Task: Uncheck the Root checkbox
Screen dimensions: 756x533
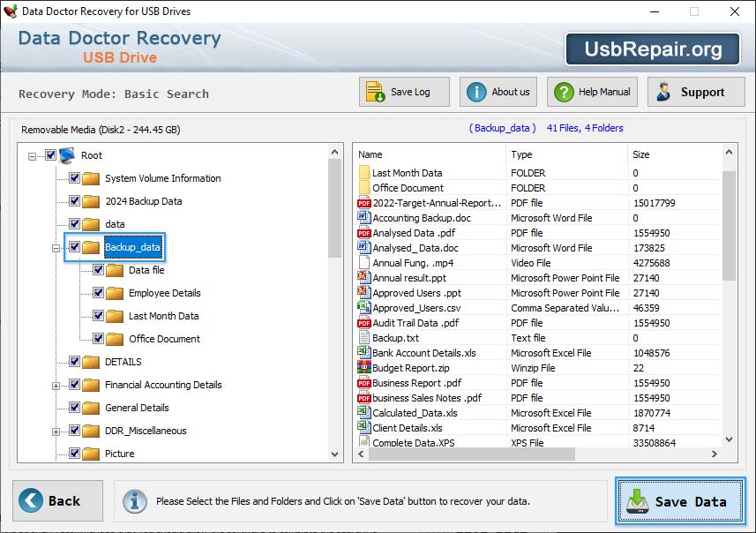Action: tap(50, 154)
